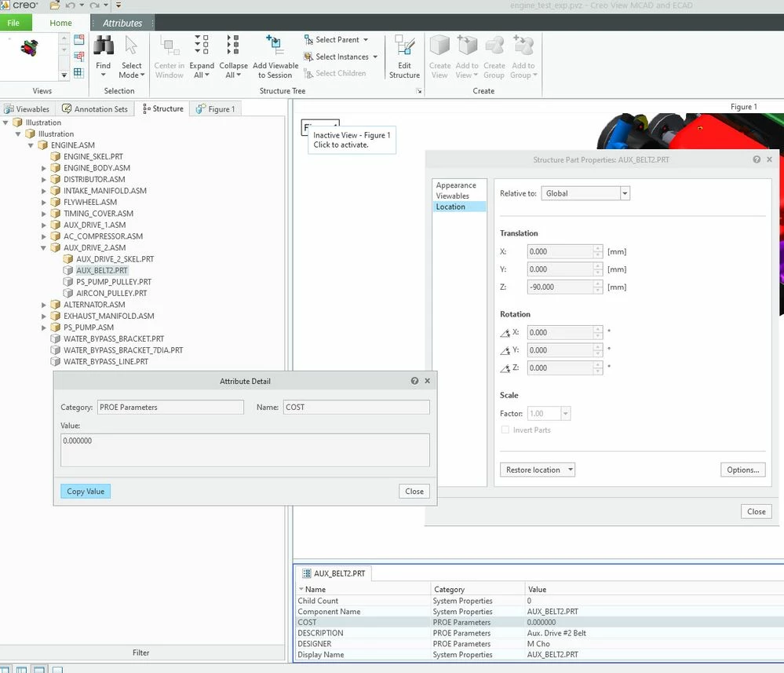Select the FLYWHEEL.ASM tree item
The width and height of the screenshot is (784, 673).
90,202
